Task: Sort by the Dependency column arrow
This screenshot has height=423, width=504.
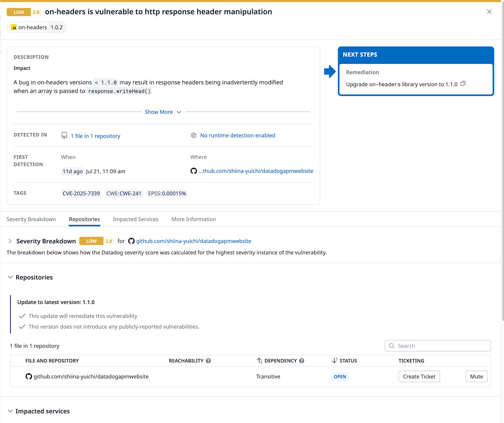Action: click(259, 361)
